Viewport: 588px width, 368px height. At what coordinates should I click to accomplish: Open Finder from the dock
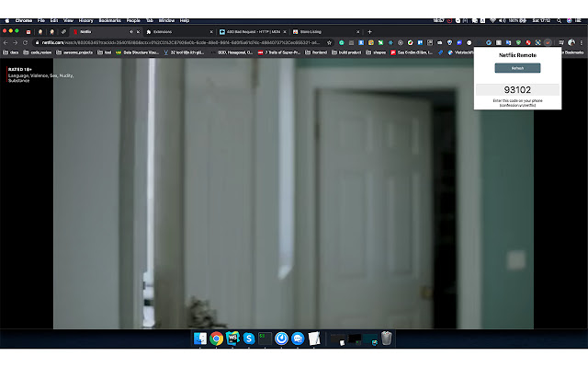[x=200, y=339]
